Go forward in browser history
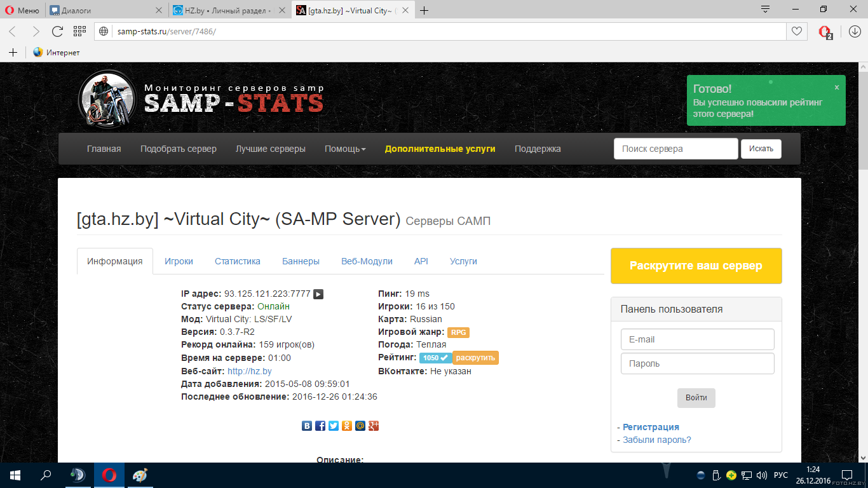Image resolution: width=868 pixels, height=488 pixels. (x=36, y=31)
